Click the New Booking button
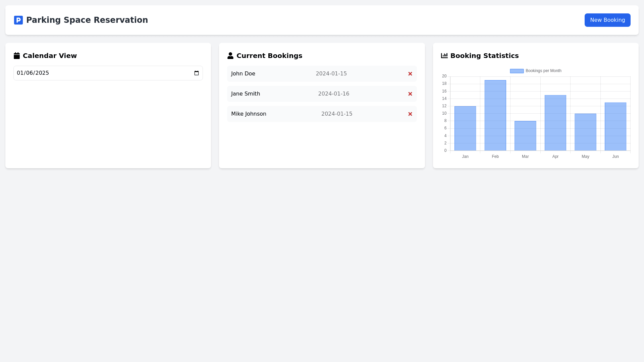644x362 pixels. pyautogui.click(x=607, y=20)
